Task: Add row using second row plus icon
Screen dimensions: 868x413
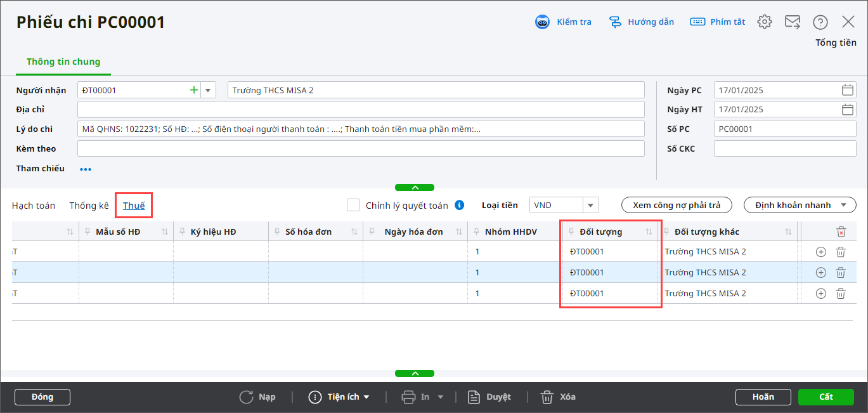Action: click(820, 273)
